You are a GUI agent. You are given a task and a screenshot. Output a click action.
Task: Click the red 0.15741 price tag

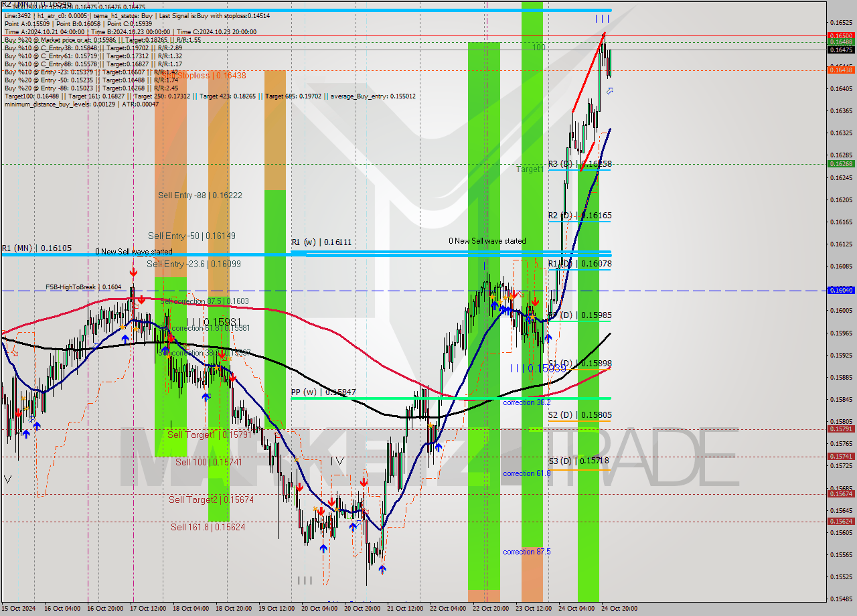pos(841,456)
